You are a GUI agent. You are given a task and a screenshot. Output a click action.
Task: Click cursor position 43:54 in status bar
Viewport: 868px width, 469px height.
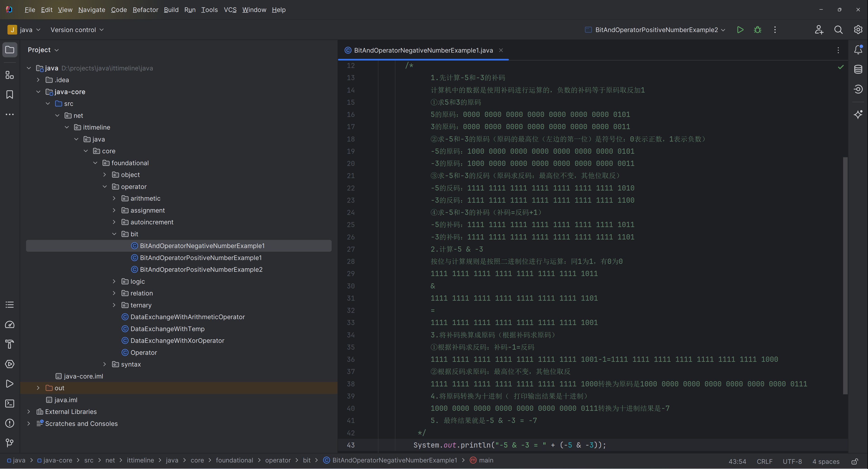pos(737,461)
